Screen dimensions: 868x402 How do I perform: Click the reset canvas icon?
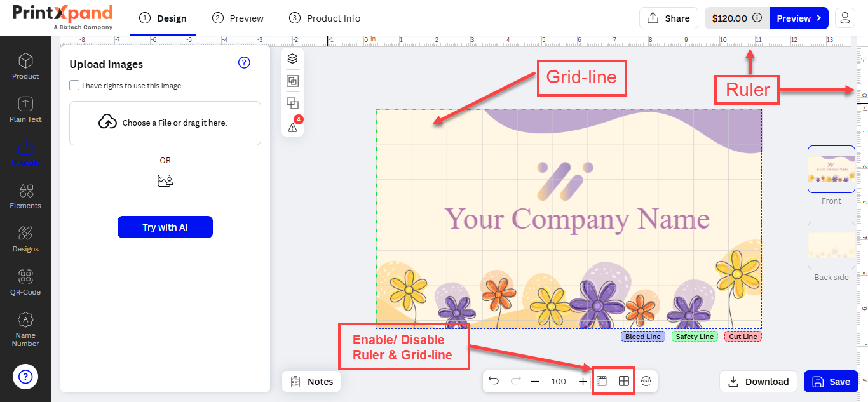646,381
